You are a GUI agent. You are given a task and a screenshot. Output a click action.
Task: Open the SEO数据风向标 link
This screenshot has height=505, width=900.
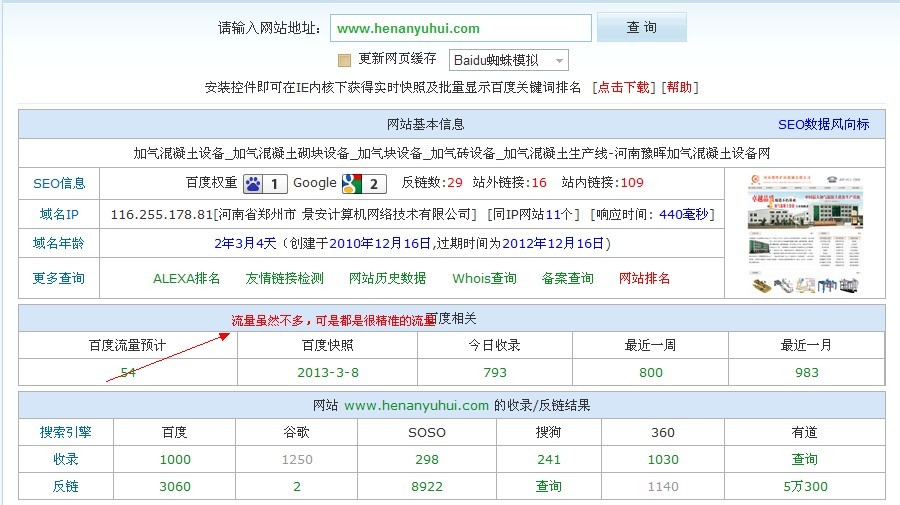[823, 125]
